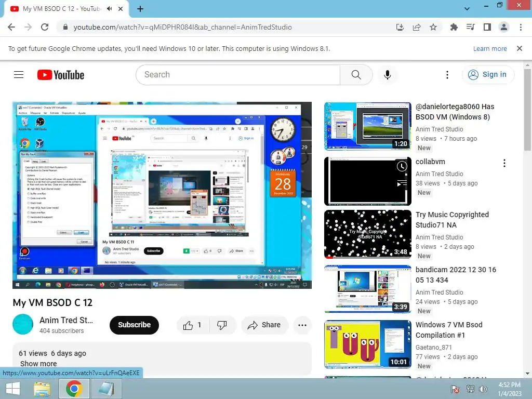
Task: Open the Action Center flag icon
Action: pyautogui.click(x=455, y=389)
